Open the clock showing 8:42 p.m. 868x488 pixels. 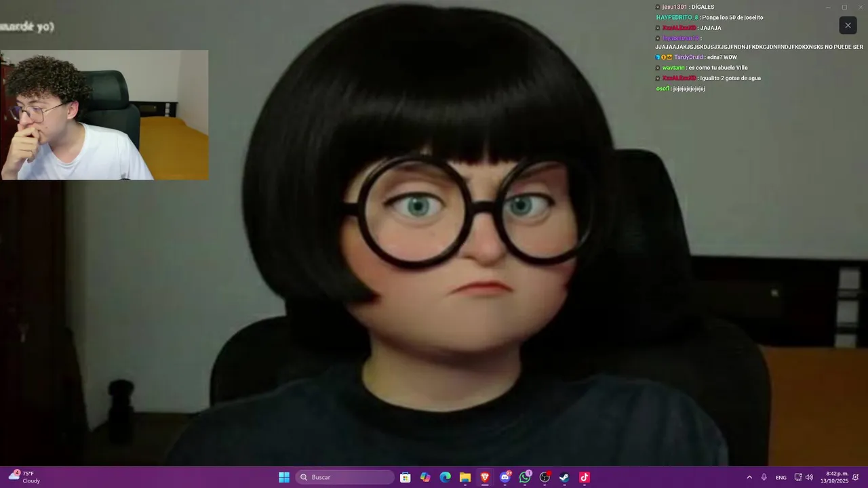(835, 477)
